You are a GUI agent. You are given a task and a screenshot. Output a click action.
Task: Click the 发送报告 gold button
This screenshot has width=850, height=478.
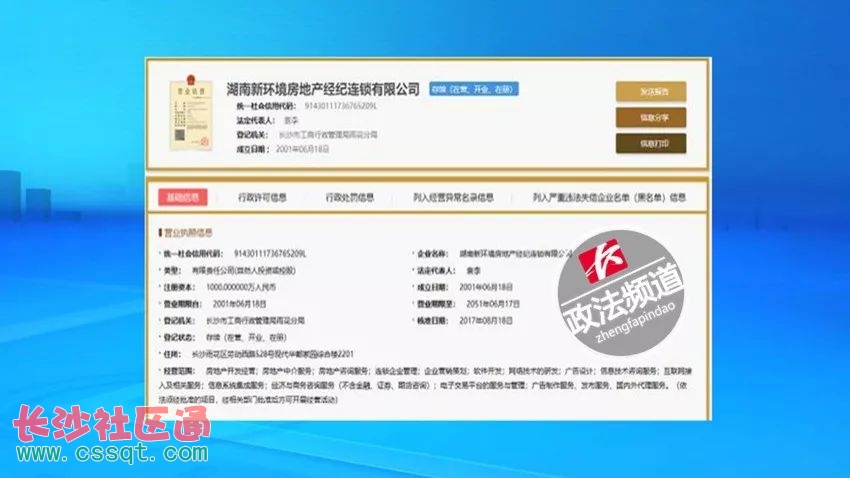(651, 92)
